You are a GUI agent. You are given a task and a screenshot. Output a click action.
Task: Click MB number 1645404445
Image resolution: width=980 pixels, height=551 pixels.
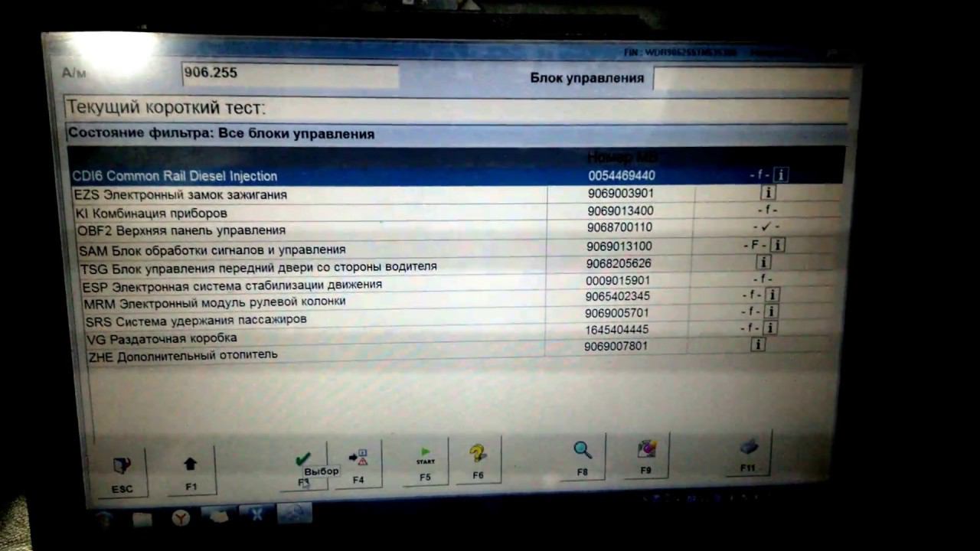pyautogui.click(x=616, y=330)
